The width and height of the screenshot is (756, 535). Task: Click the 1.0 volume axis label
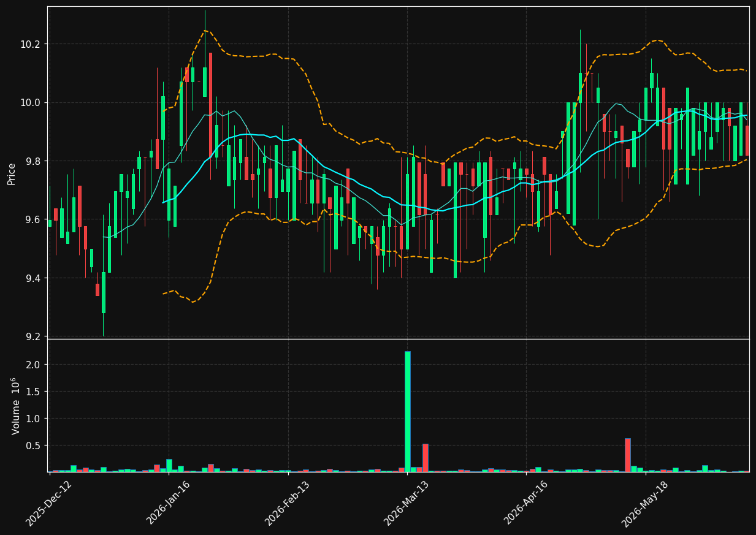pos(34,419)
